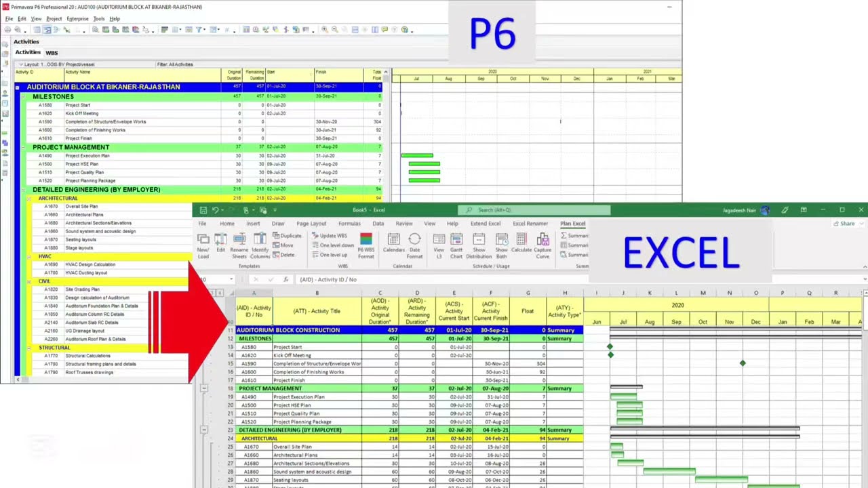The image size is (868, 488).
Task: Click the Zoom In icon in P6 toolbar
Action: [x=325, y=30]
